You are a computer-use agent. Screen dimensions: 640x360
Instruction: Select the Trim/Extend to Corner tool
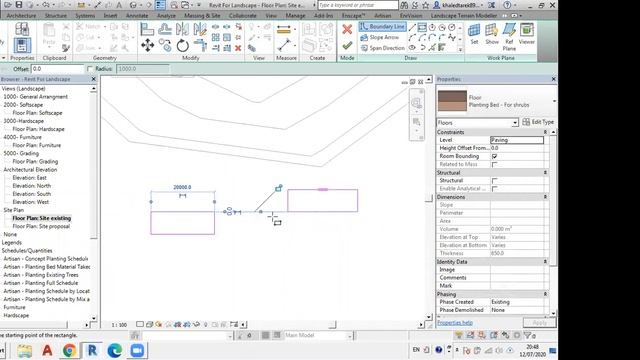[x=200, y=45]
